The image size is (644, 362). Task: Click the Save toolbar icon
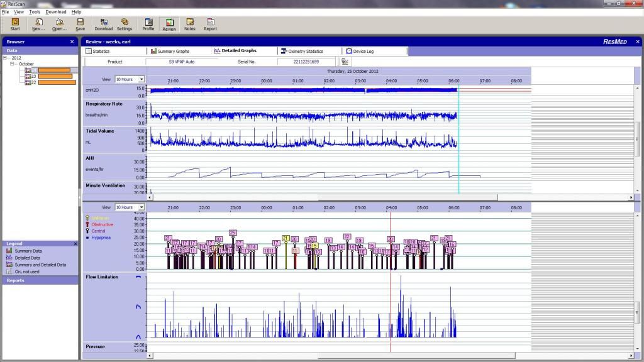pos(80,25)
